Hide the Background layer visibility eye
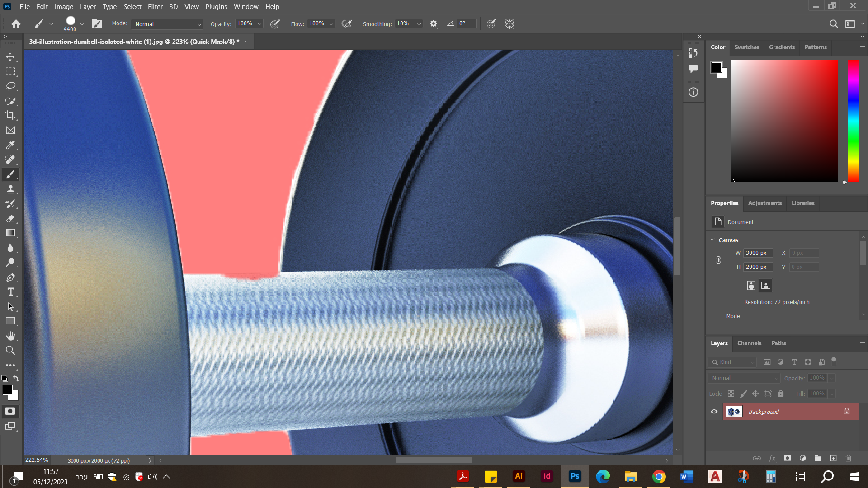This screenshot has width=868, height=488. click(714, 412)
